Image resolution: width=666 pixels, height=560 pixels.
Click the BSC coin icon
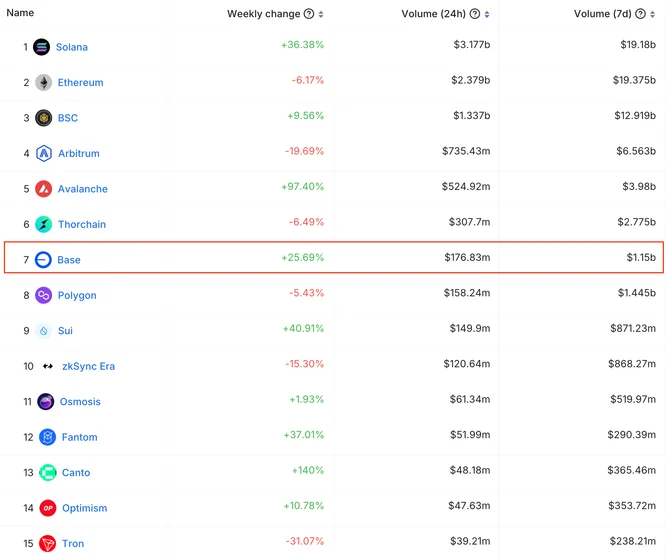[43, 118]
